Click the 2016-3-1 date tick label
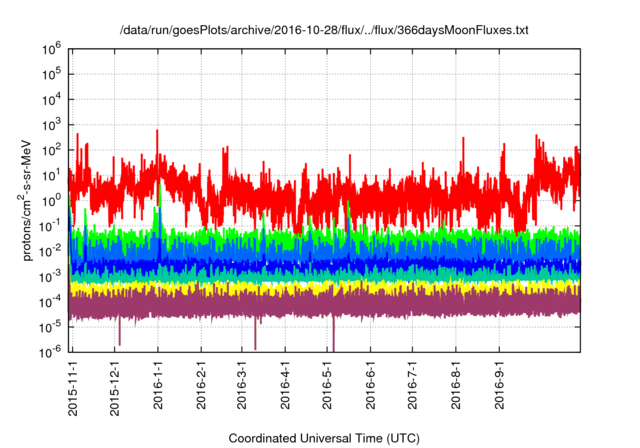 242,386
